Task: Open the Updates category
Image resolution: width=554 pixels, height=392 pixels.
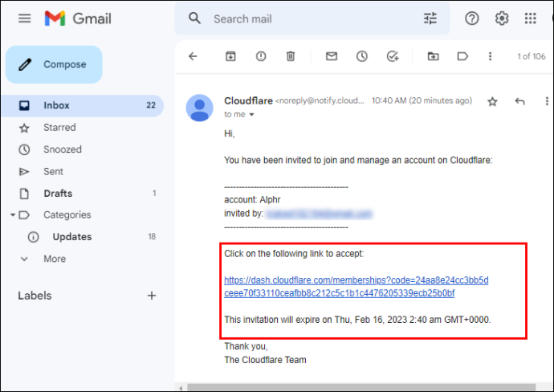Action: click(x=72, y=236)
